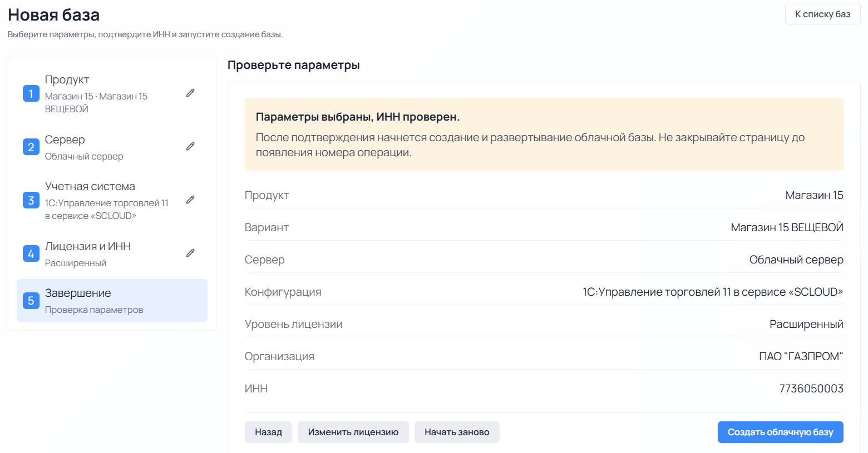The image size is (868, 453).
Task: Click the Вариант value Магазин 15 ВЕЩЕВОЙ
Action: 787,227
